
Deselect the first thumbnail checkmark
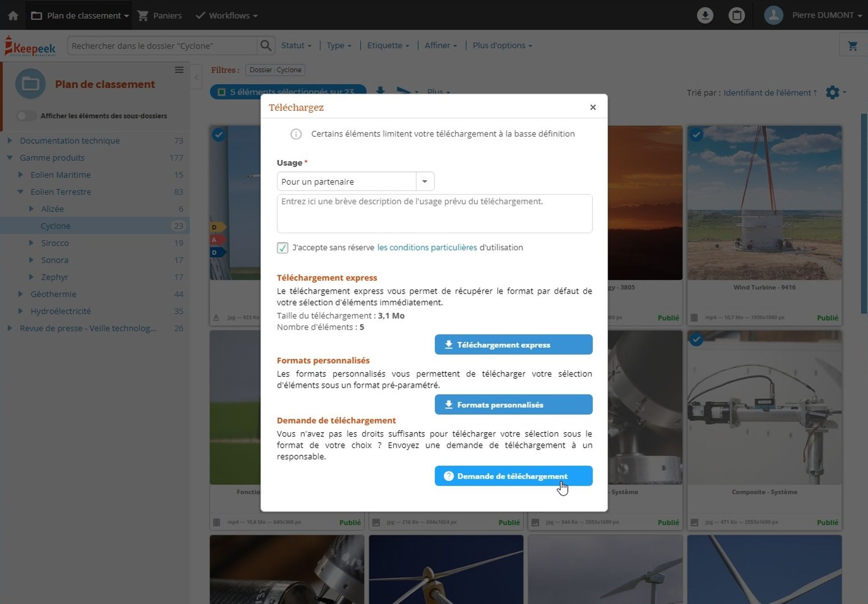point(219,135)
